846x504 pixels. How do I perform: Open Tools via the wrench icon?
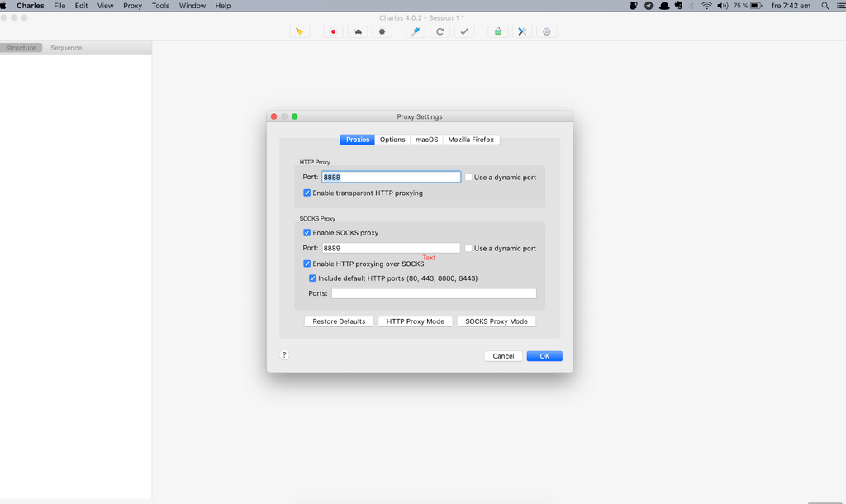(522, 32)
